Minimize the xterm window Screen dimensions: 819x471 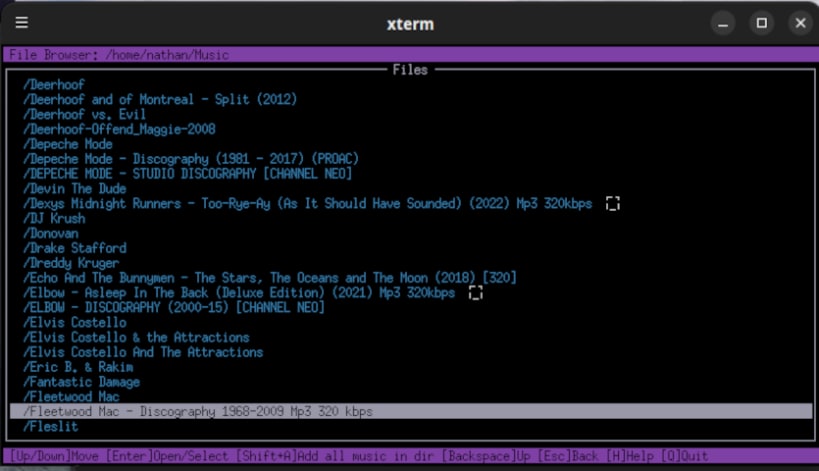[x=723, y=23]
